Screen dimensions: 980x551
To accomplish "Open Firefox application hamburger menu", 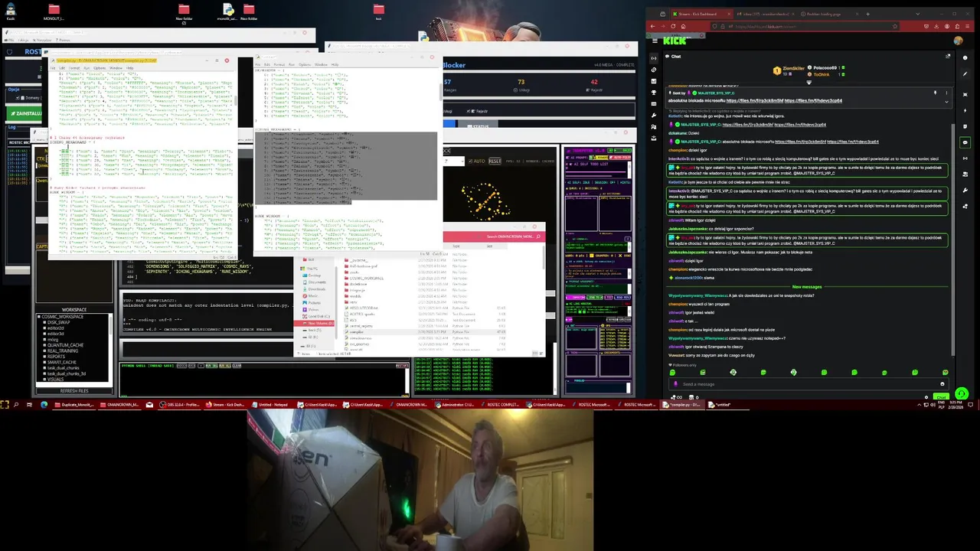I will pos(967,26).
